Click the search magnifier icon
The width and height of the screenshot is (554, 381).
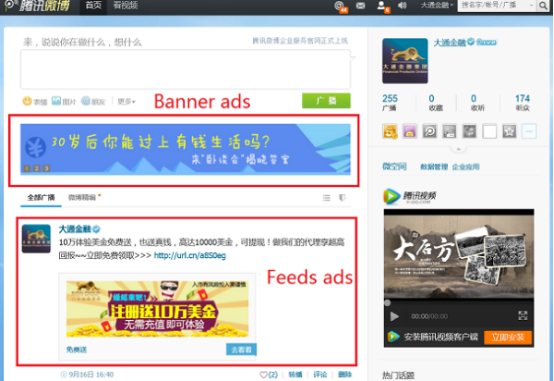[x=543, y=6]
